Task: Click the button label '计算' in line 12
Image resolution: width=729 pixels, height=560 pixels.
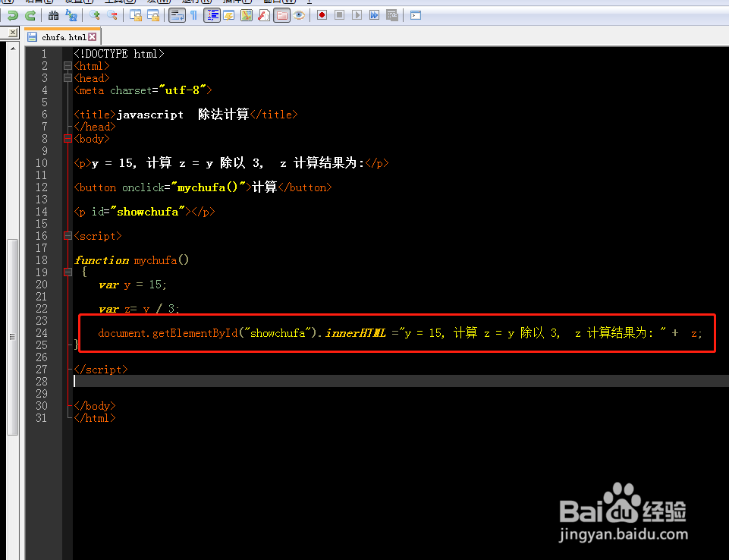Action: pos(265,187)
